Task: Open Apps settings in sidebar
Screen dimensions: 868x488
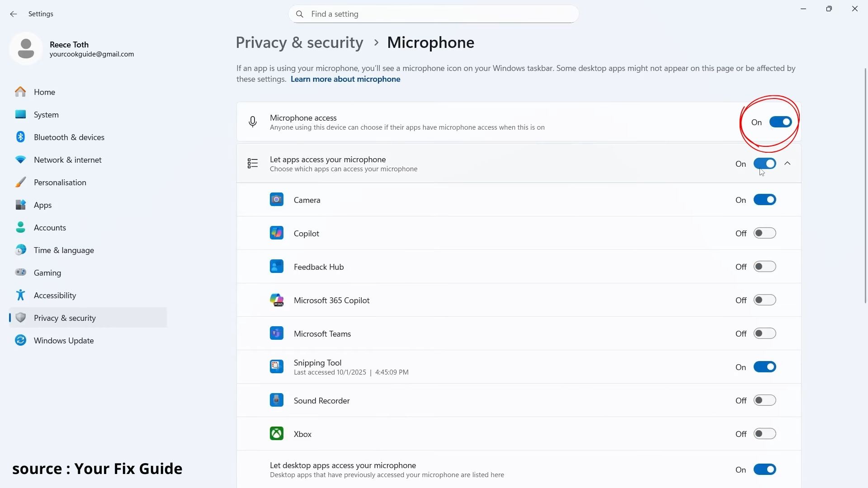Action: (x=88, y=205)
